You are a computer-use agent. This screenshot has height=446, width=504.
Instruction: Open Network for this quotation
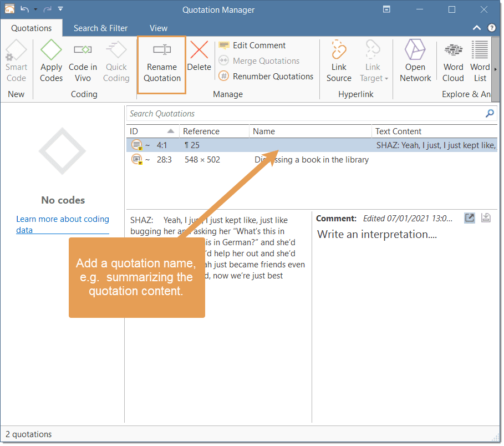point(415,60)
